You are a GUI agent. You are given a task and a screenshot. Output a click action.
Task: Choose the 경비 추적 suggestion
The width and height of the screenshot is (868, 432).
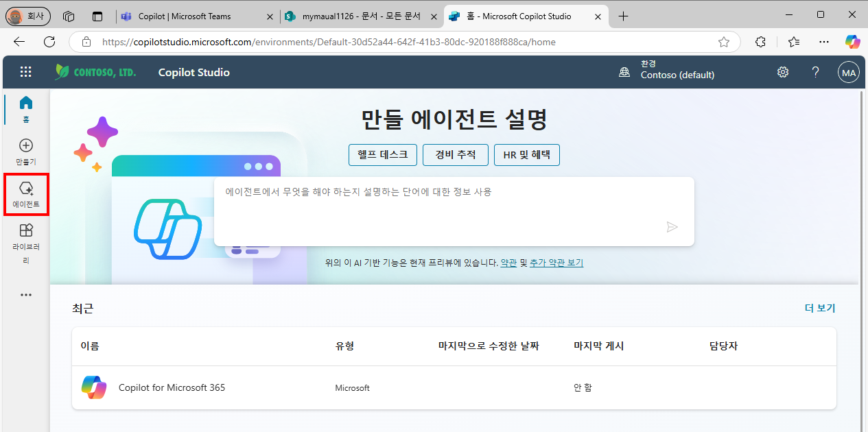[456, 155]
